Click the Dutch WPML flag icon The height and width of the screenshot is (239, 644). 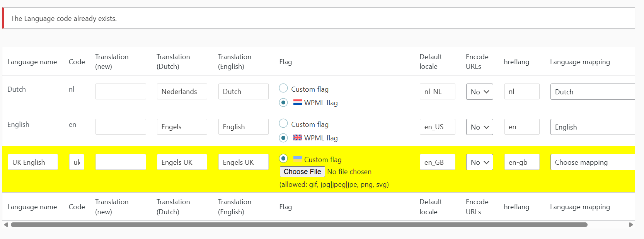pyautogui.click(x=298, y=103)
